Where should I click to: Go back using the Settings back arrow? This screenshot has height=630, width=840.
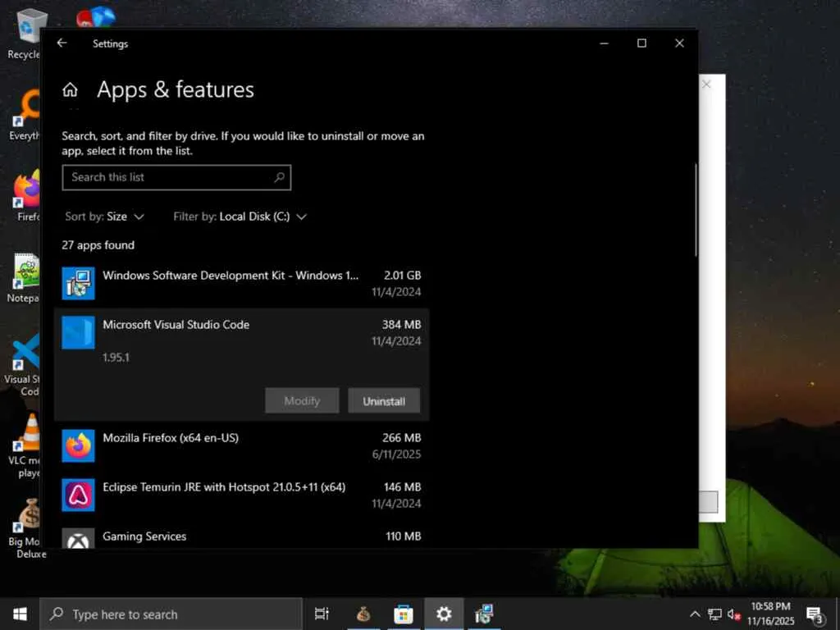pos(62,43)
